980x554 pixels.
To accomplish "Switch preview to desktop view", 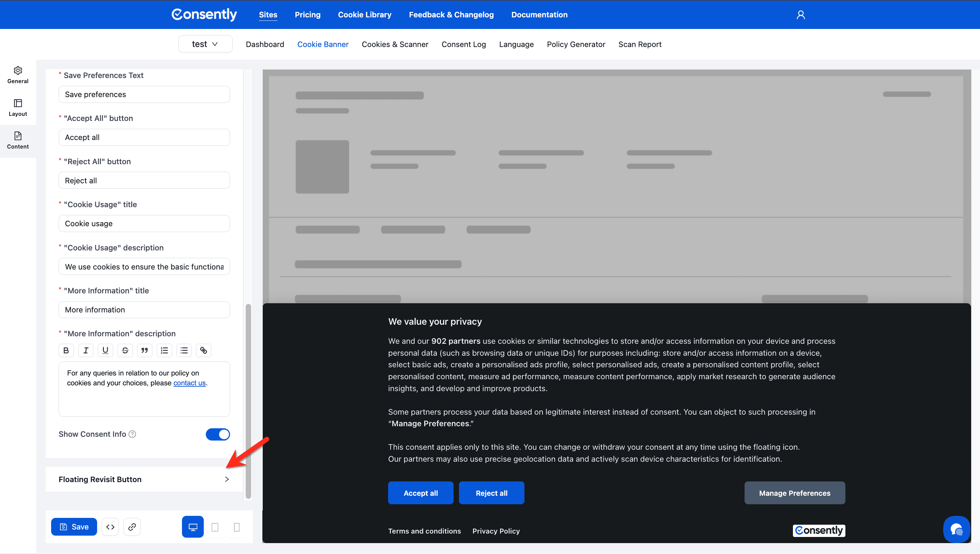I will tap(193, 527).
